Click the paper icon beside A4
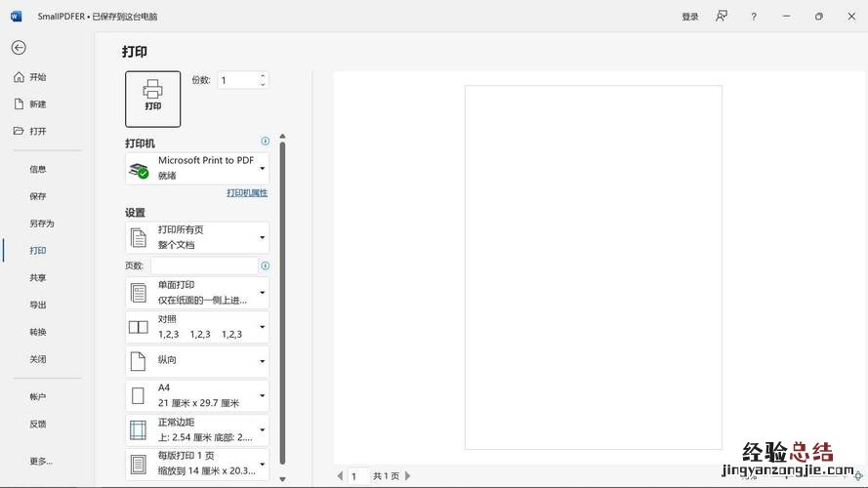 [x=138, y=395]
